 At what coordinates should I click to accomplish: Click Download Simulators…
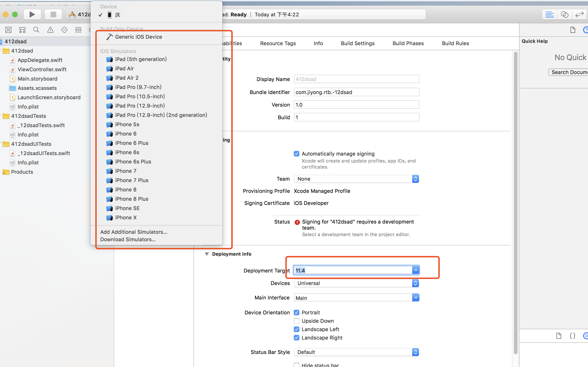(x=128, y=239)
